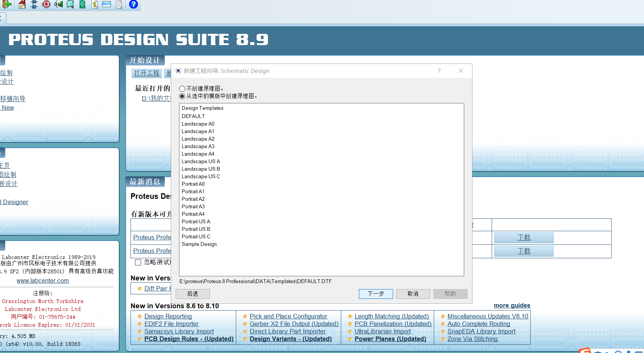644x353 pixels.
Task: Open the EDIF2 File Importer link
Action: (172, 324)
